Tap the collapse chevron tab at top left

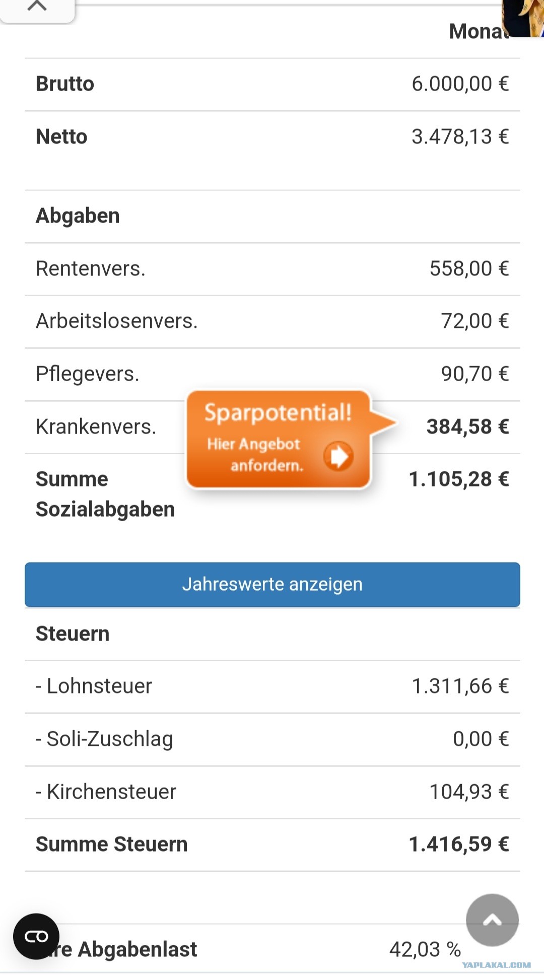tap(37, 10)
